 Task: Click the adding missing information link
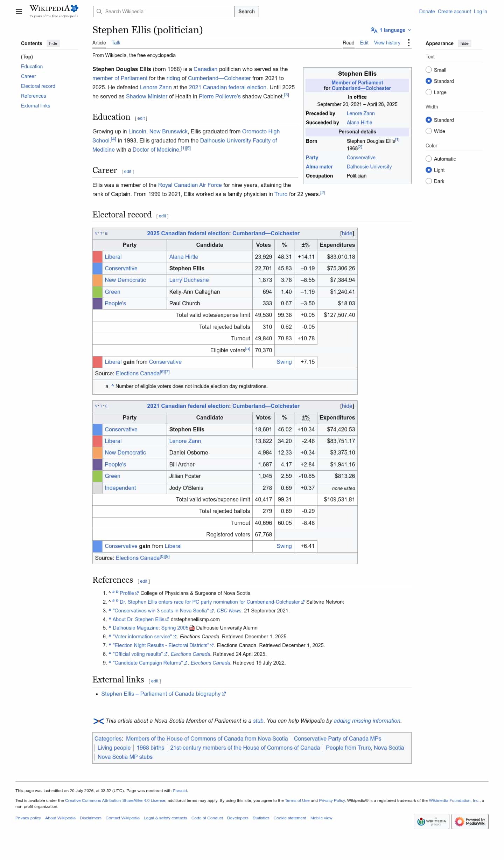click(x=367, y=721)
